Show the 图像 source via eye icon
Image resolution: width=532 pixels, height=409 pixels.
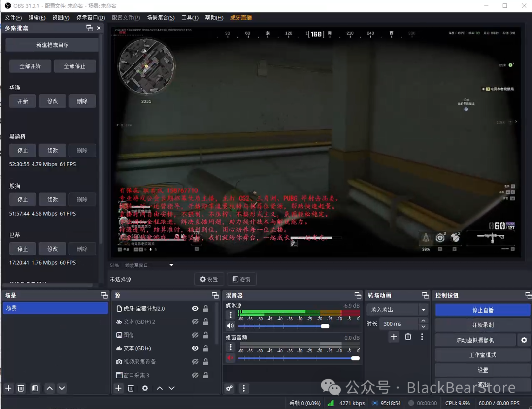tap(195, 335)
